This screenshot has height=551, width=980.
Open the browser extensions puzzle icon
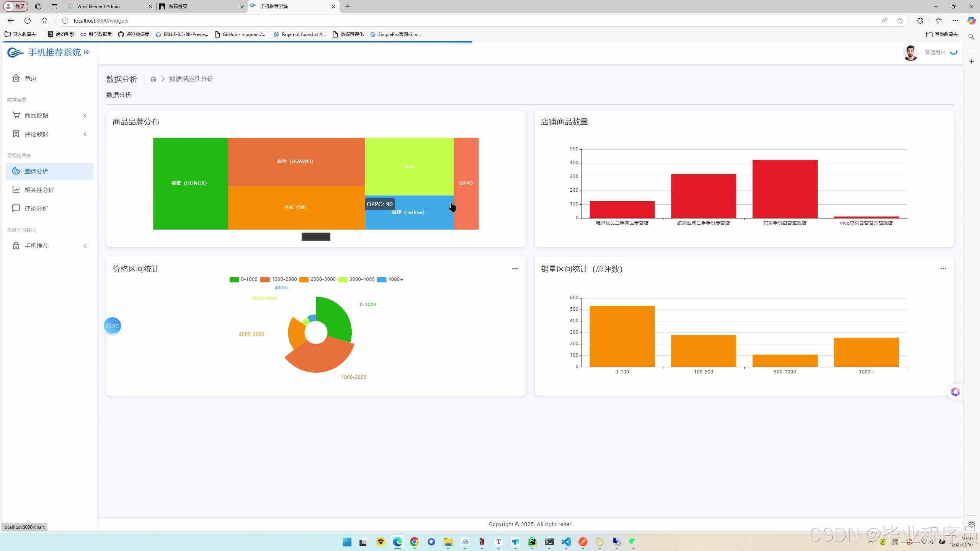pos(920,21)
